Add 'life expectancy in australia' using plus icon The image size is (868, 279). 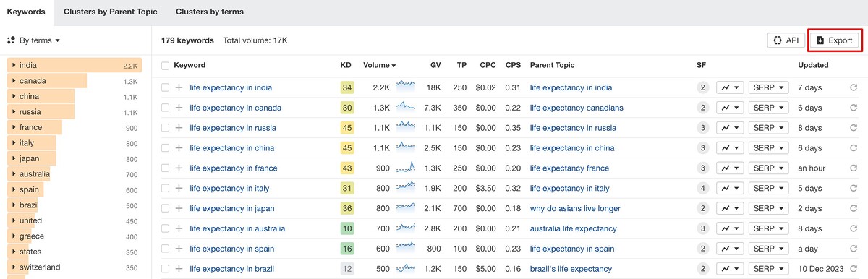(179, 228)
